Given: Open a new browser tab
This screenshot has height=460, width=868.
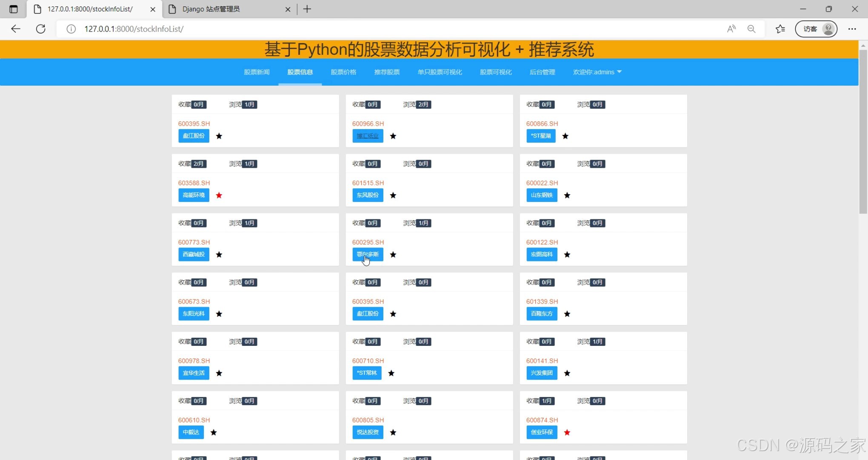Looking at the screenshot, I should point(307,9).
